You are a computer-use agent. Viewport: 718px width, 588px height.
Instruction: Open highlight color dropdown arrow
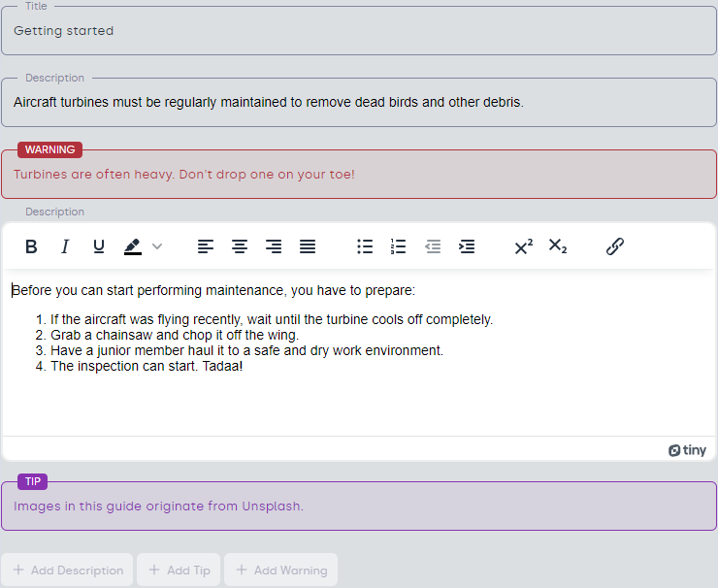(157, 246)
